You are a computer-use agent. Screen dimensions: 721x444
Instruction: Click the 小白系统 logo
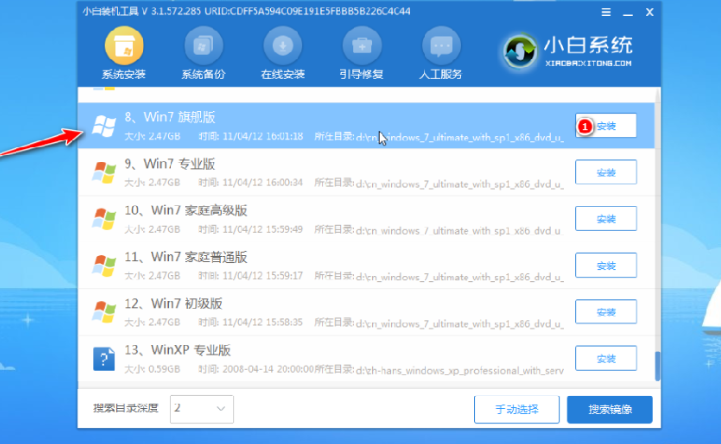tap(567, 50)
